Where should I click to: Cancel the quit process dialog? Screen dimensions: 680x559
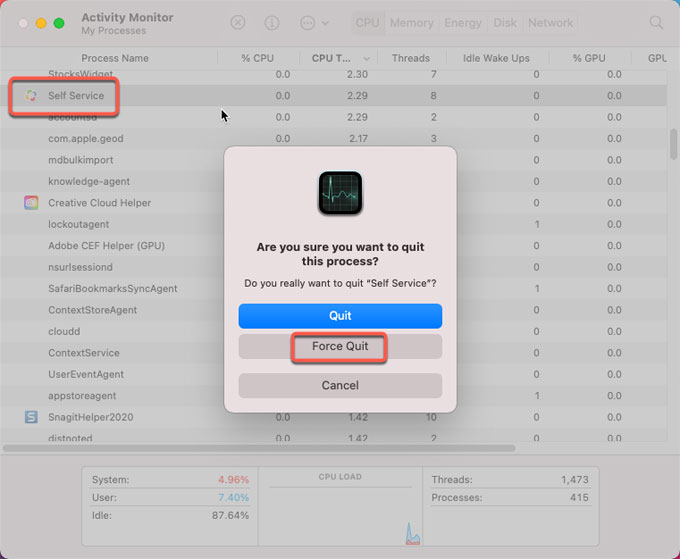pos(340,386)
